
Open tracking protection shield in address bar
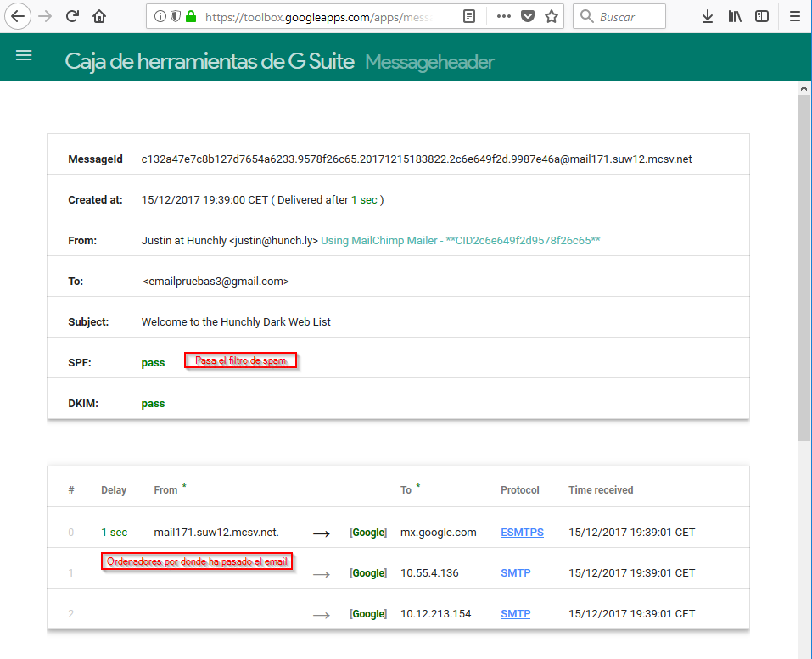[176, 17]
